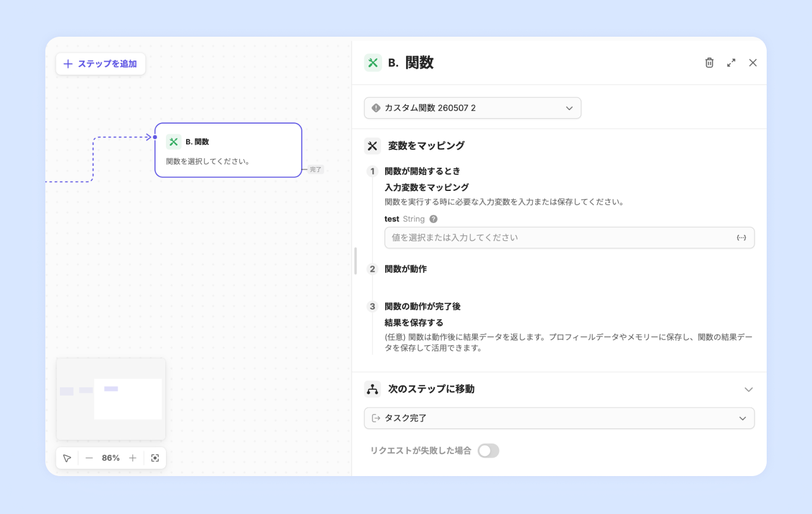Expand panel using the fullscreen arrows icon

(731, 62)
